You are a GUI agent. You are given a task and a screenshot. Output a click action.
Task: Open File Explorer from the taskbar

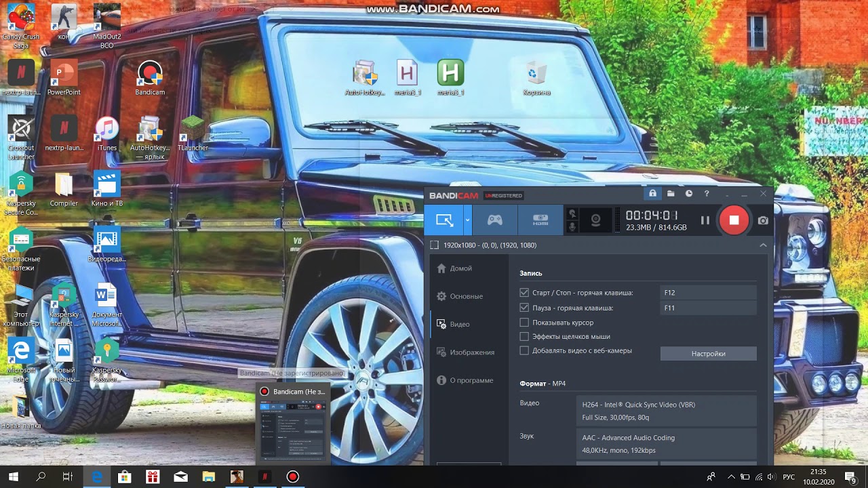point(208,477)
